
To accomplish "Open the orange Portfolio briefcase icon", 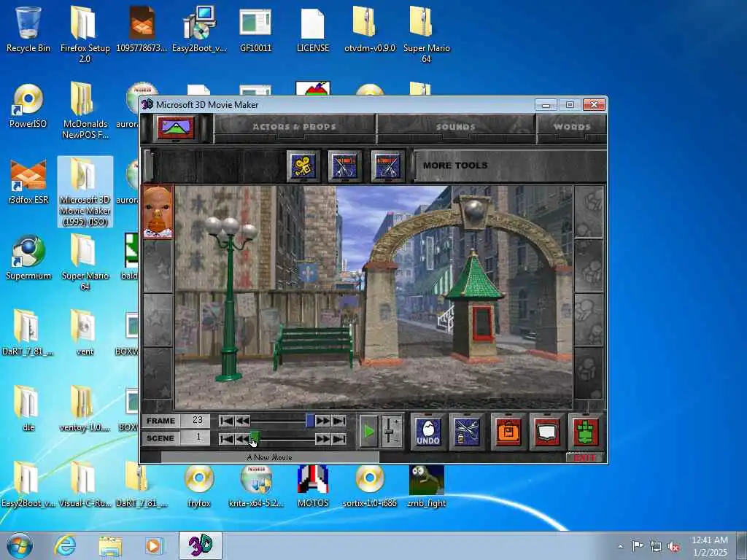I will tap(508, 432).
